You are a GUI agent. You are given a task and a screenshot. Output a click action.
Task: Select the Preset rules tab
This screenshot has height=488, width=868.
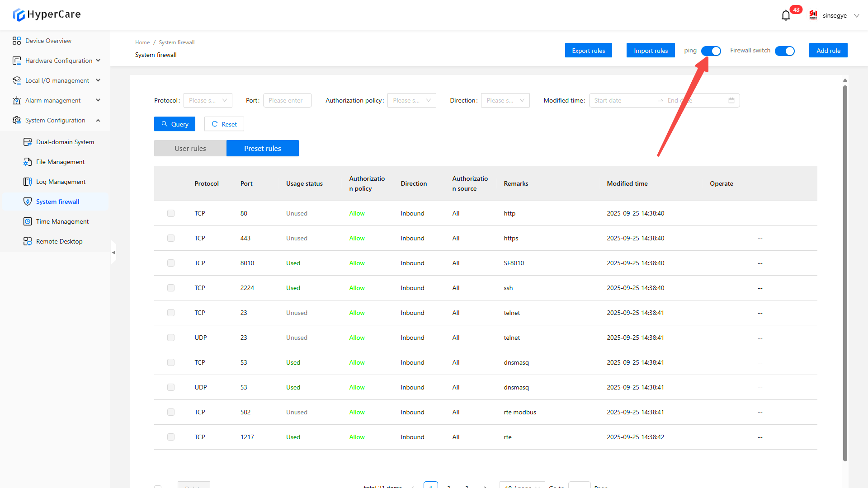(262, 148)
